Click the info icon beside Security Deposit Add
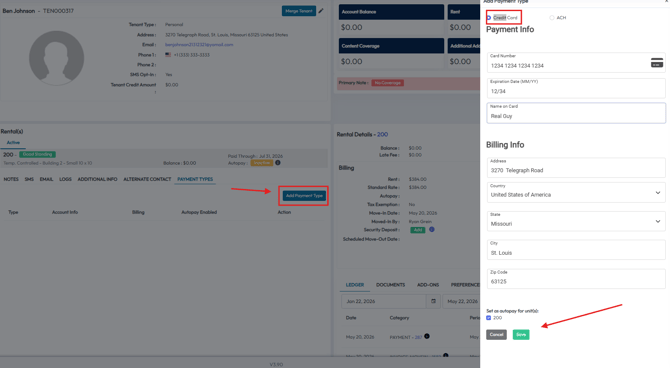670x368 pixels. [x=432, y=230]
